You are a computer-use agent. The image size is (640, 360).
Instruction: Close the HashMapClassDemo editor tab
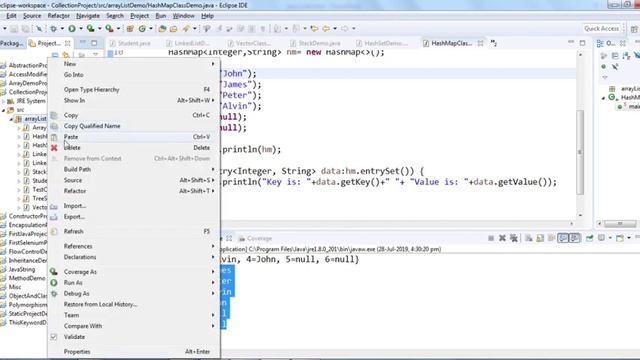(480, 43)
